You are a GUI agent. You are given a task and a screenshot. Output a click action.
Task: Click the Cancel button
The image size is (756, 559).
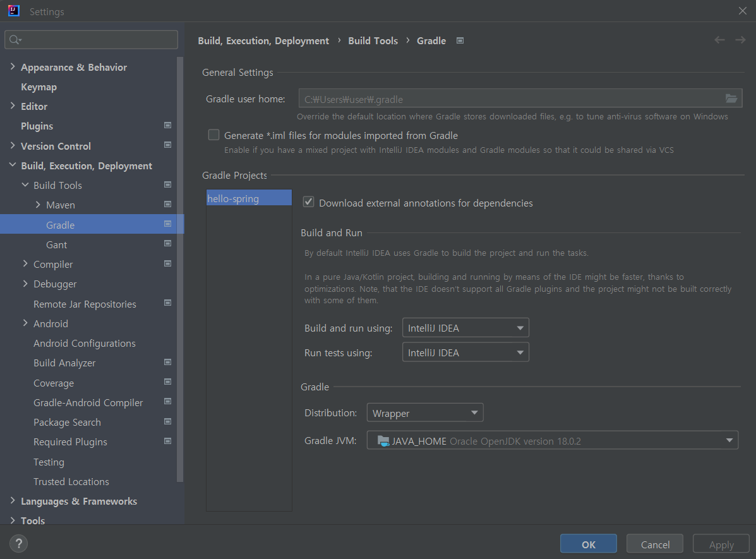pos(655,544)
